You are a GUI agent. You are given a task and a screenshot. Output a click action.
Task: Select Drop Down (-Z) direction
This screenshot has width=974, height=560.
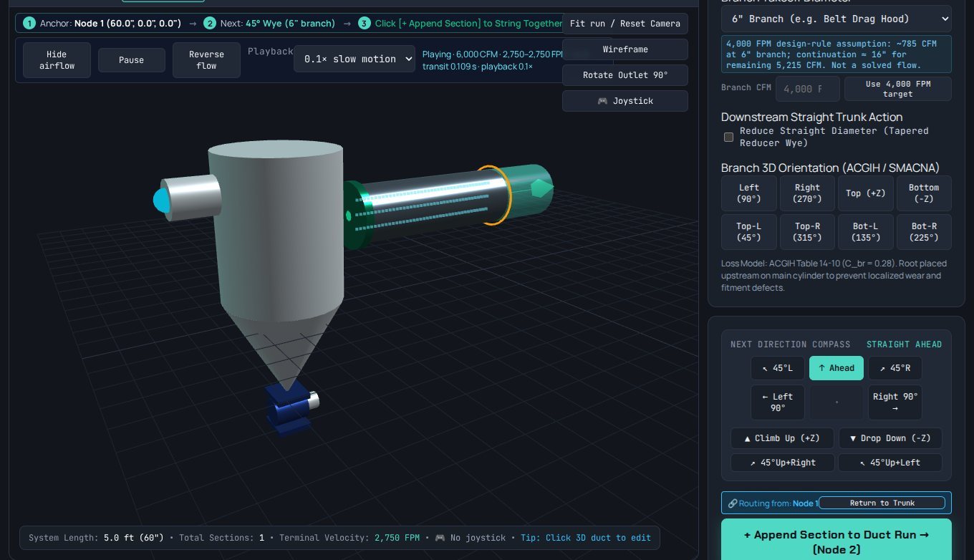point(890,438)
